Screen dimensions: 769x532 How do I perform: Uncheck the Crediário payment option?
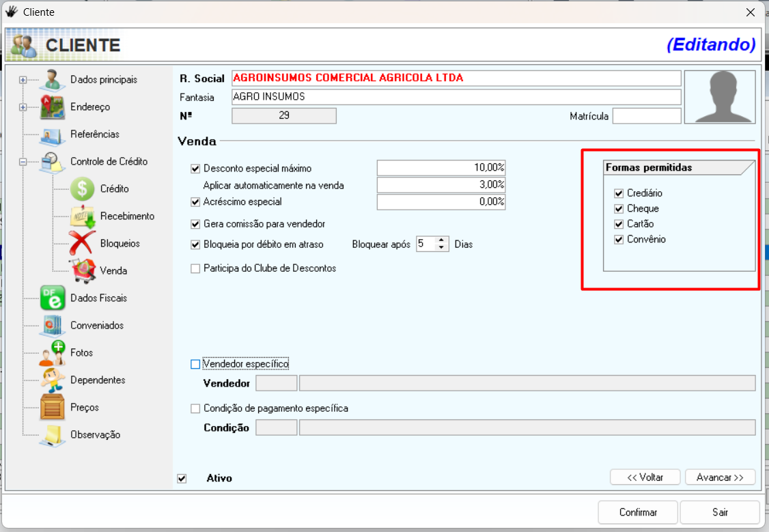pyautogui.click(x=619, y=193)
